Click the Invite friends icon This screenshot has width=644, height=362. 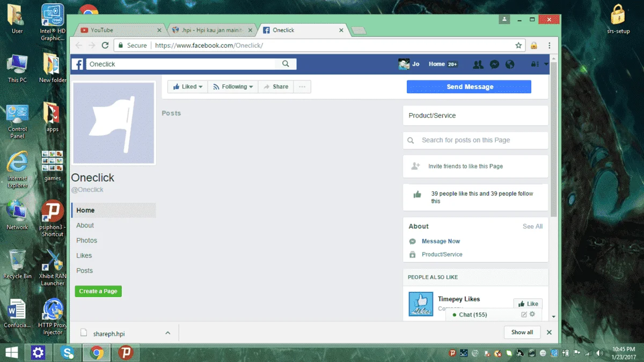(415, 166)
